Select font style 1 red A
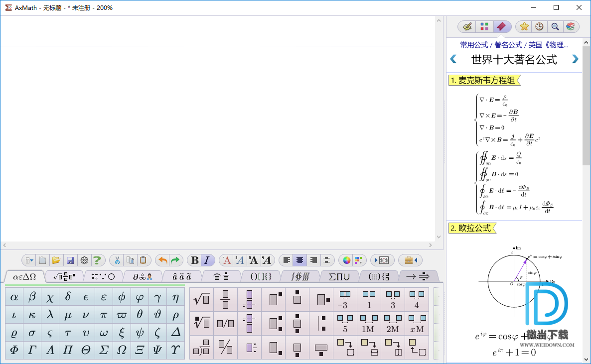The width and height of the screenshot is (591, 364). click(x=227, y=260)
